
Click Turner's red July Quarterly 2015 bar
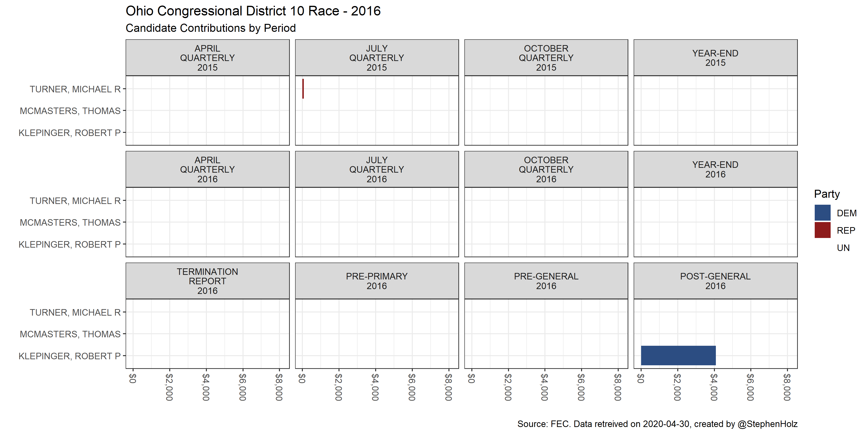point(303,89)
